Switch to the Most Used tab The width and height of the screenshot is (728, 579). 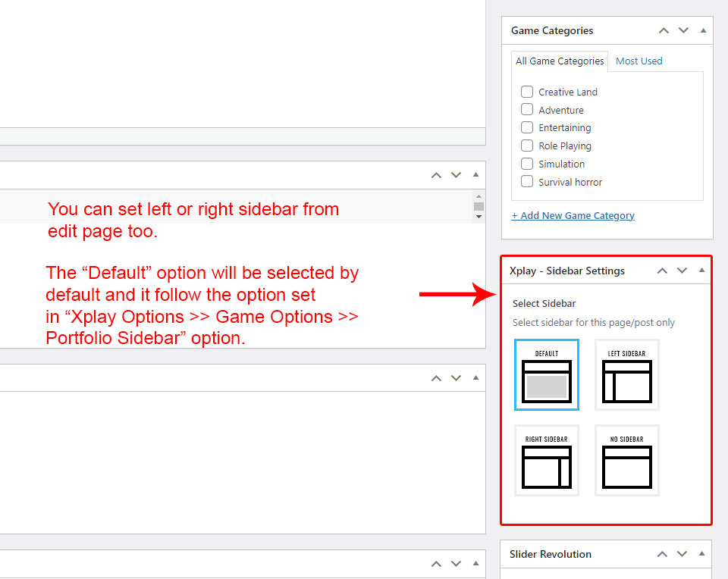(639, 61)
